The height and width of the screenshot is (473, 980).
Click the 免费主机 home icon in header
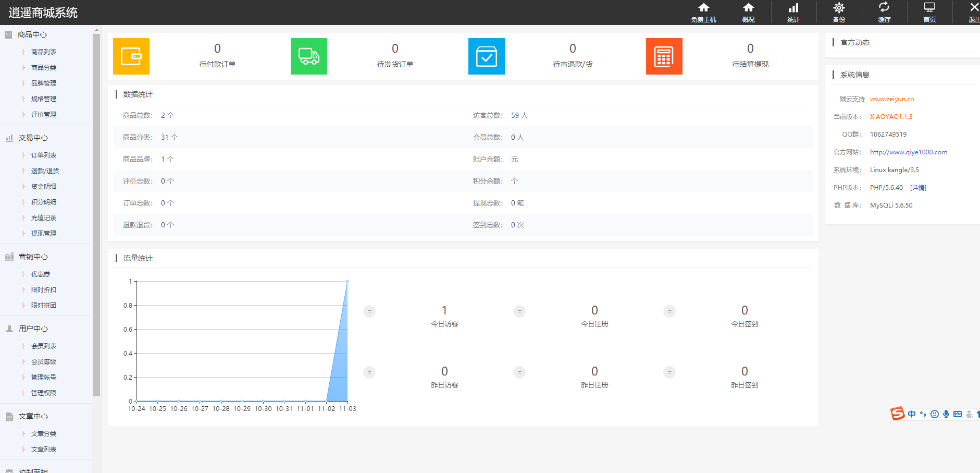point(703,8)
